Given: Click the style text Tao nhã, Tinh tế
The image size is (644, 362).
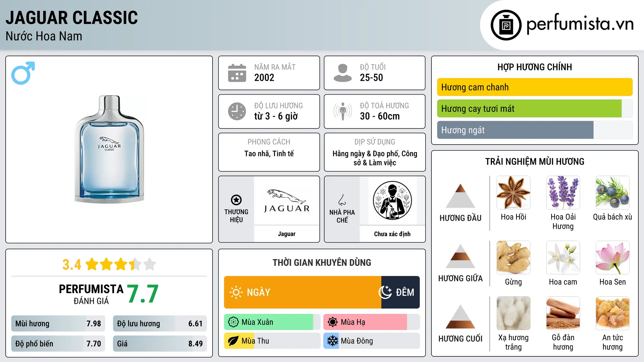Looking at the screenshot, I should pos(269,154).
